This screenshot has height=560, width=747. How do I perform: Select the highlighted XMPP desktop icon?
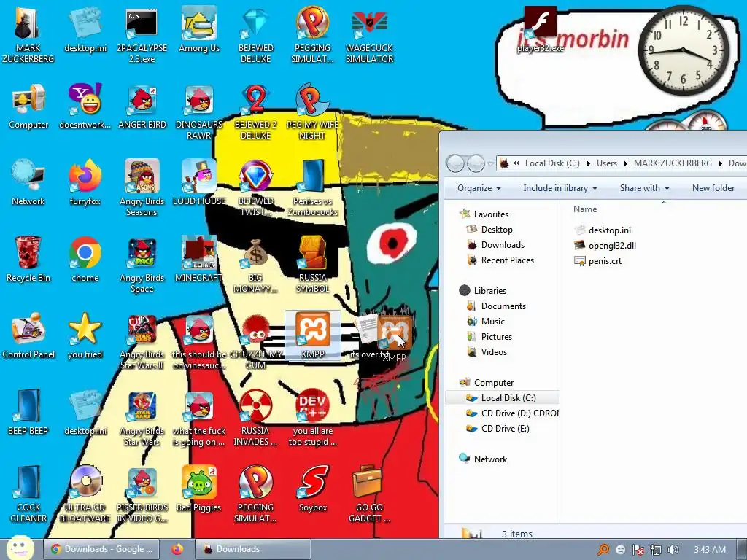(312, 335)
